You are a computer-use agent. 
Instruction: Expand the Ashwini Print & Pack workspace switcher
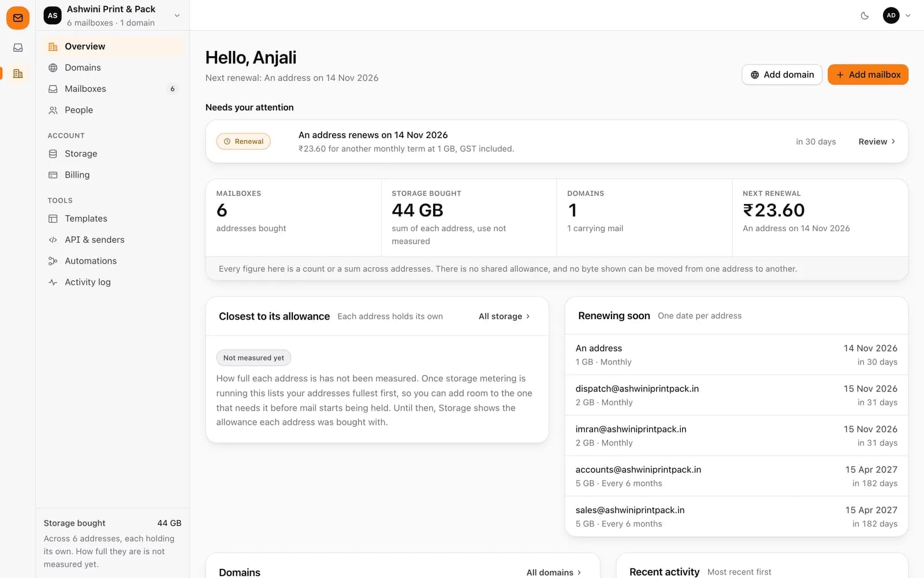[x=113, y=16]
